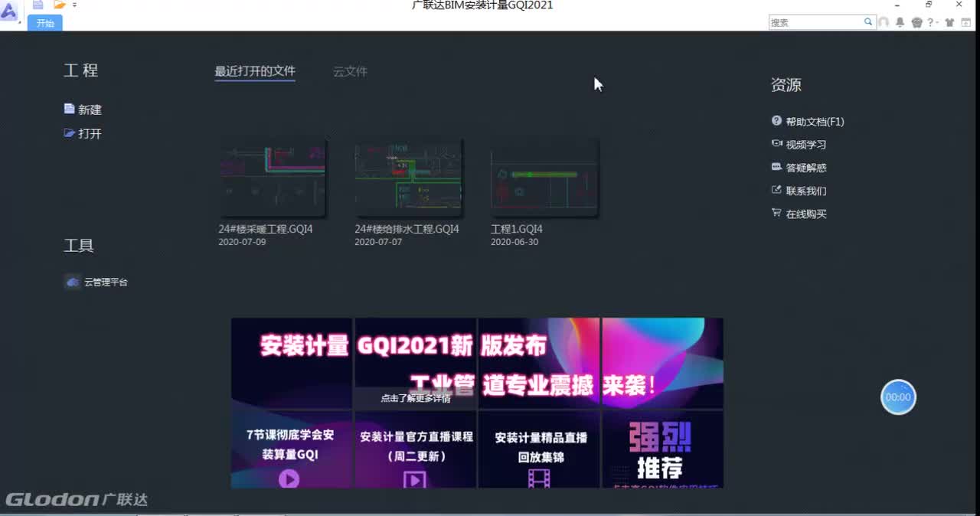The width and height of the screenshot is (980, 516).
Task: Click date 2020-07-09
Action: click(x=242, y=242)
